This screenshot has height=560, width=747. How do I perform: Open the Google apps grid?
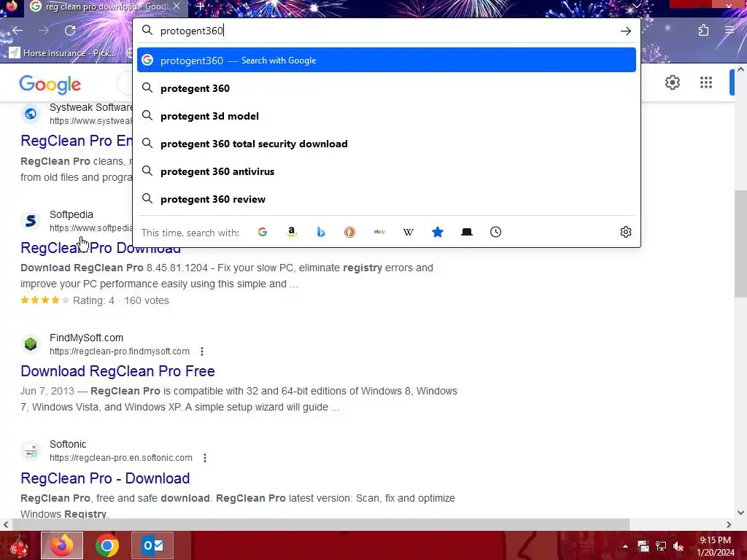click(706, 82)
